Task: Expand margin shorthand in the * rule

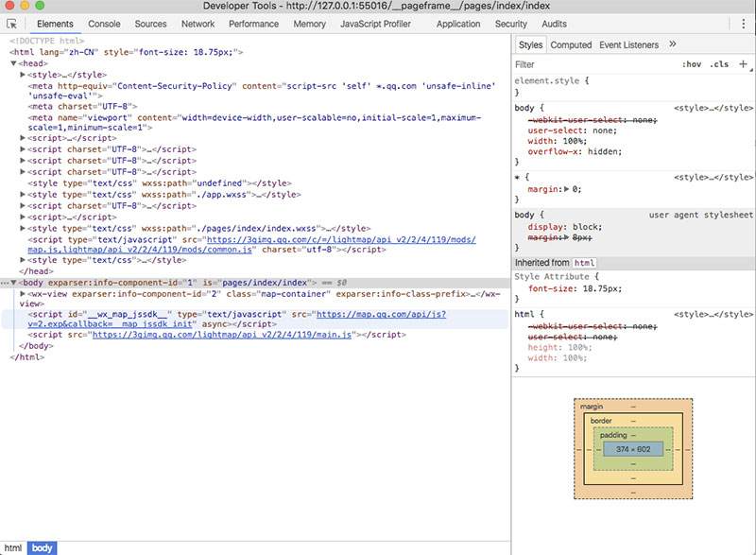Action: tap(565, 189)
